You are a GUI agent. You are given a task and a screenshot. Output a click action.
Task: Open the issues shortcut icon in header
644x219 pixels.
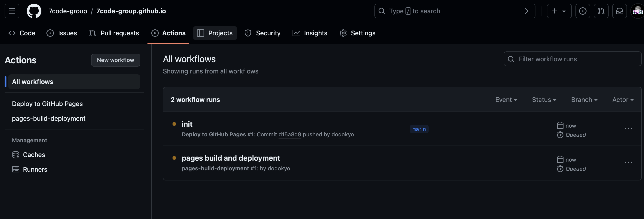click(583, 11)
